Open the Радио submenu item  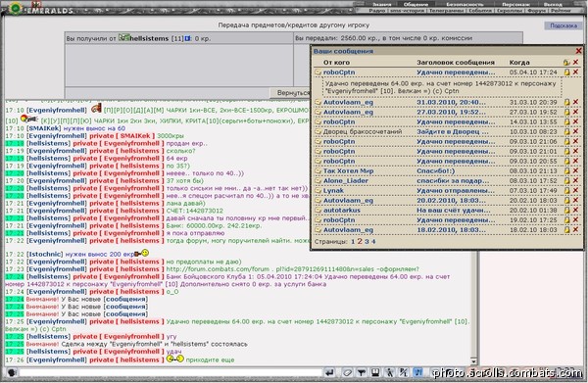[x=377, y=11]
